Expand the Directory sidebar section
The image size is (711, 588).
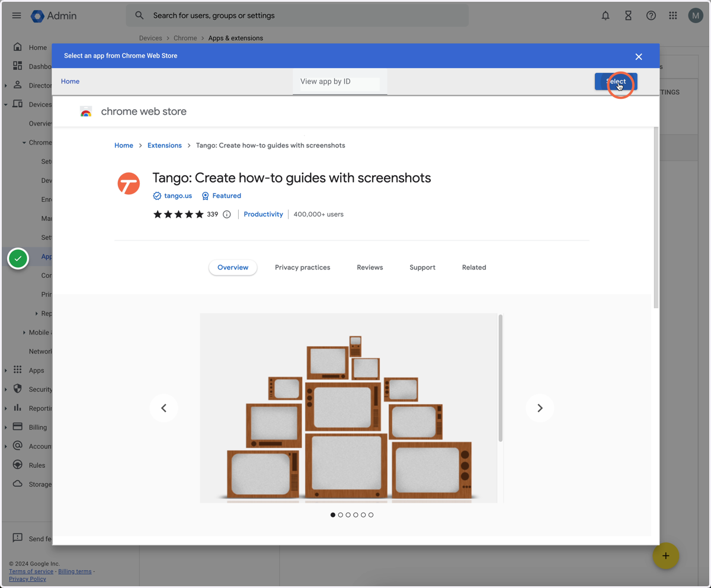[x=6, y=85]
